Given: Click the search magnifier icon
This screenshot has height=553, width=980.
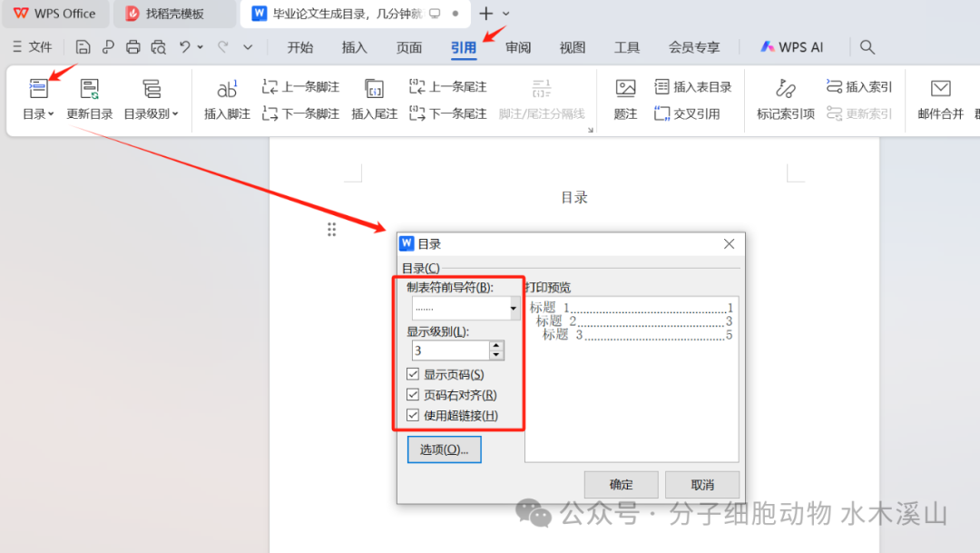Looking at the screenshot, I should point(867,47).
